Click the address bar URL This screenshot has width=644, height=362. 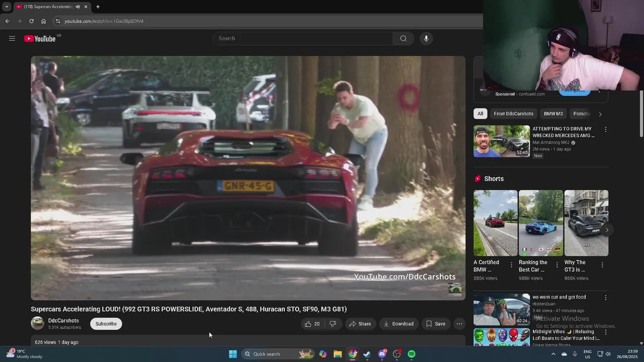(x=104, y=21)
